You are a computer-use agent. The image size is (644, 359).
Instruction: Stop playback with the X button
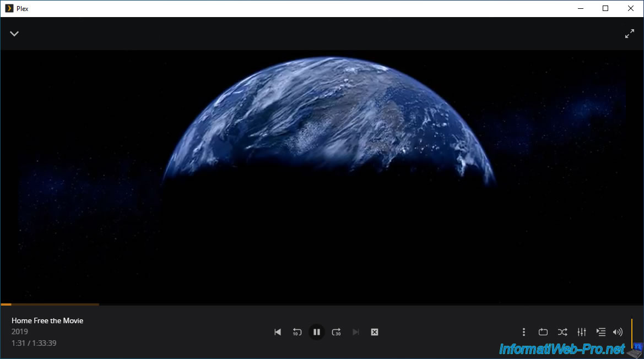(x=375, y=332)
